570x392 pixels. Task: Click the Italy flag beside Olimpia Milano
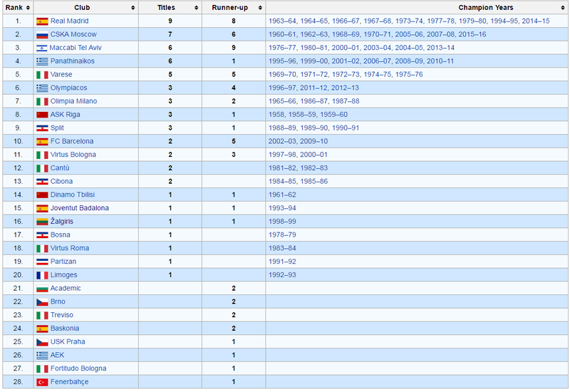tap(42, 101)
